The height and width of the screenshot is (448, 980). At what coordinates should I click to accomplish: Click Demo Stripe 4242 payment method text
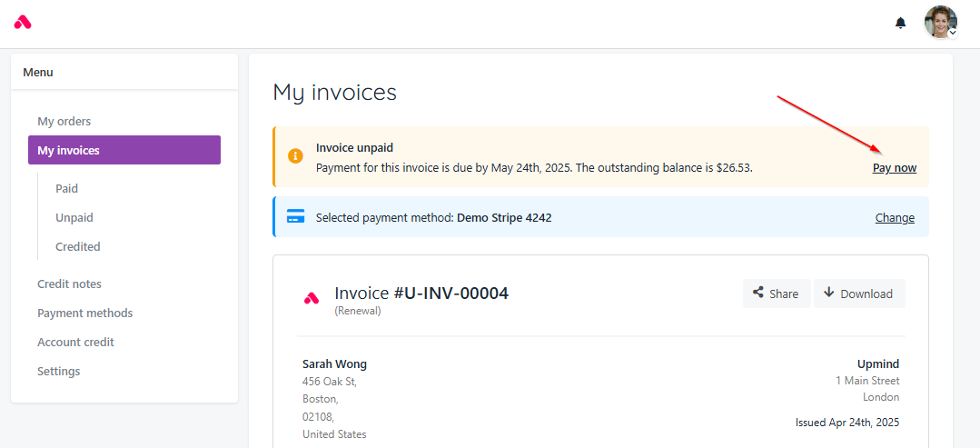pyautogui.click(x=504, y=218)
